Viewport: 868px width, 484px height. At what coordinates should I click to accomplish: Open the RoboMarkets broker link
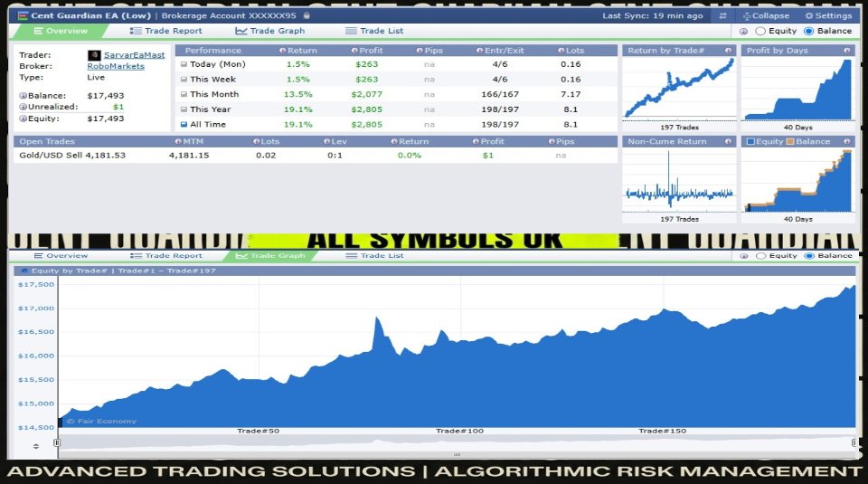[x=116, y=66]
